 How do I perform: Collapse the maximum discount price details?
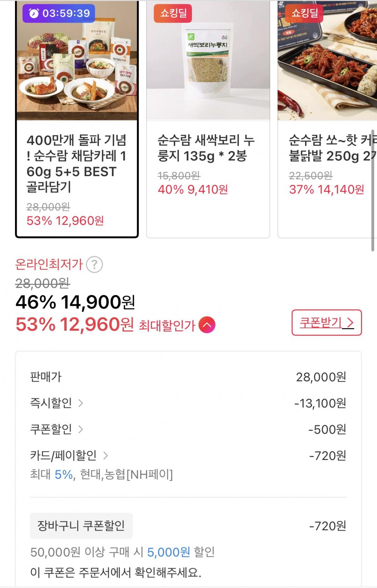coord(207,325)
